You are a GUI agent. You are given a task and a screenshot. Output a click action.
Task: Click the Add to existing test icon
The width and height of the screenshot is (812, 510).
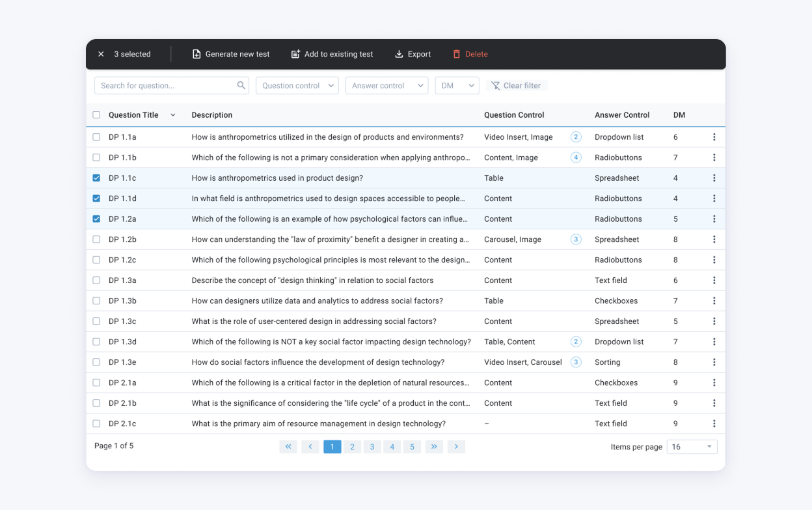pos(295,54)
